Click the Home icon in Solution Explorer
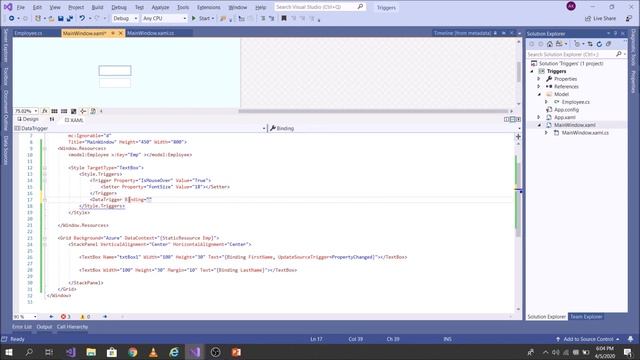640x360 pixels. point(550,44)
